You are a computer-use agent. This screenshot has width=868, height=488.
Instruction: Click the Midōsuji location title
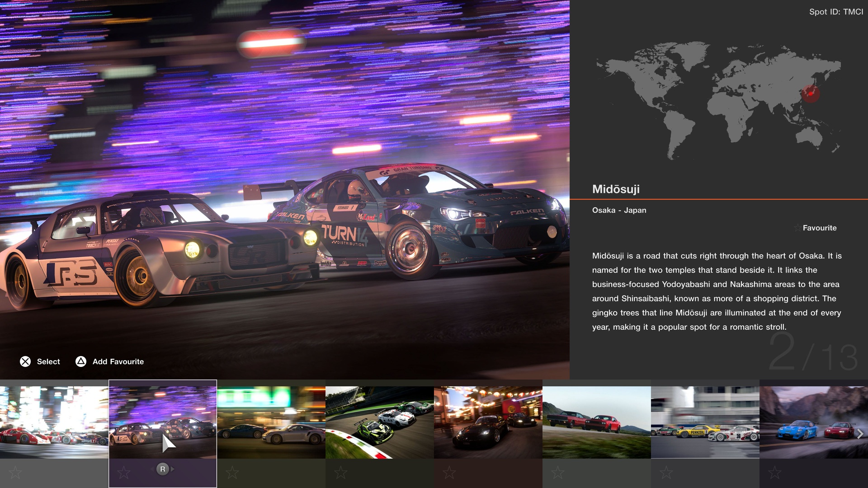pos(617,189)
